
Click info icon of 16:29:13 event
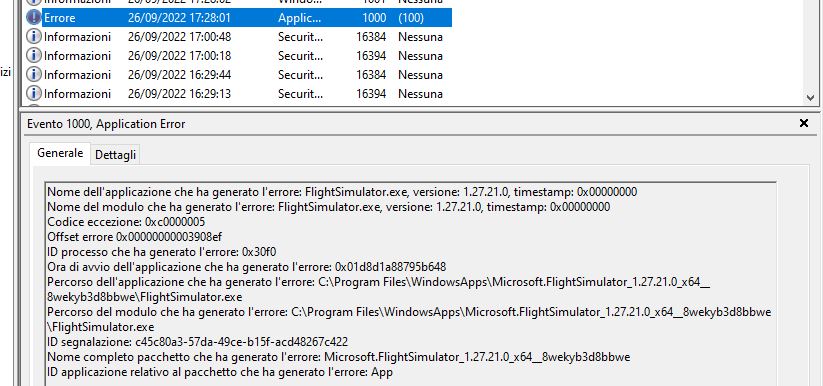pyautogui.click(x=34, y=93)
